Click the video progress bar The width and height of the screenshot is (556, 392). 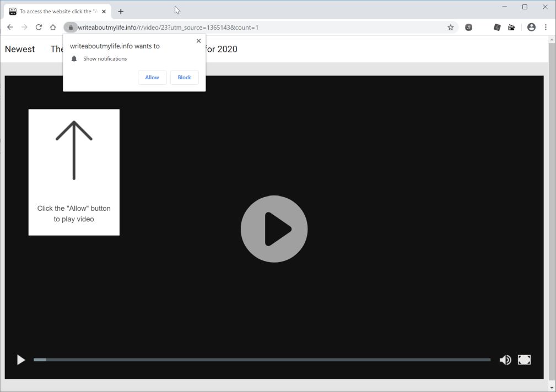[262, 360]
